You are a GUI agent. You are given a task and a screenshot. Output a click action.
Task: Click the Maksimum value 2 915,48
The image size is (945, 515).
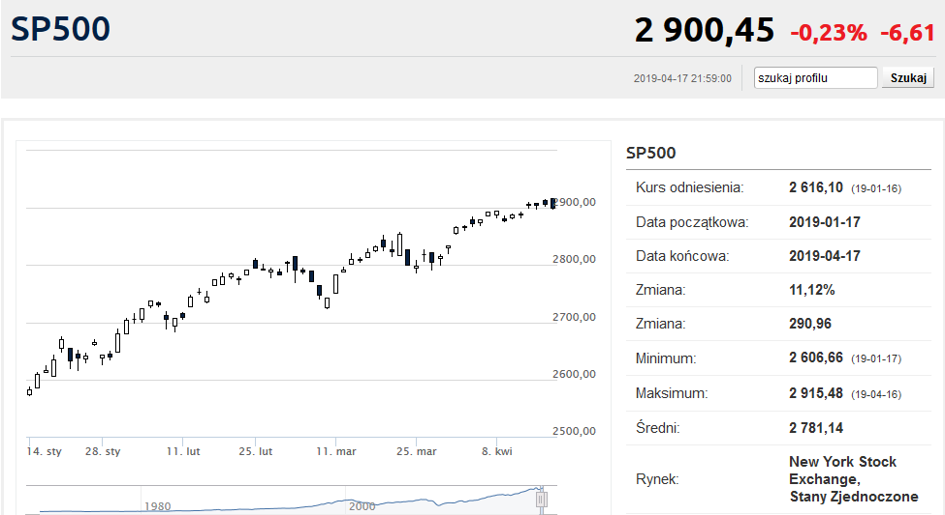pyautogui.click(x=816, y=393)
